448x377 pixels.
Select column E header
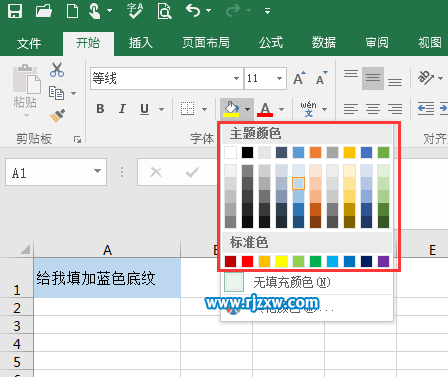[x=432, y=249]
